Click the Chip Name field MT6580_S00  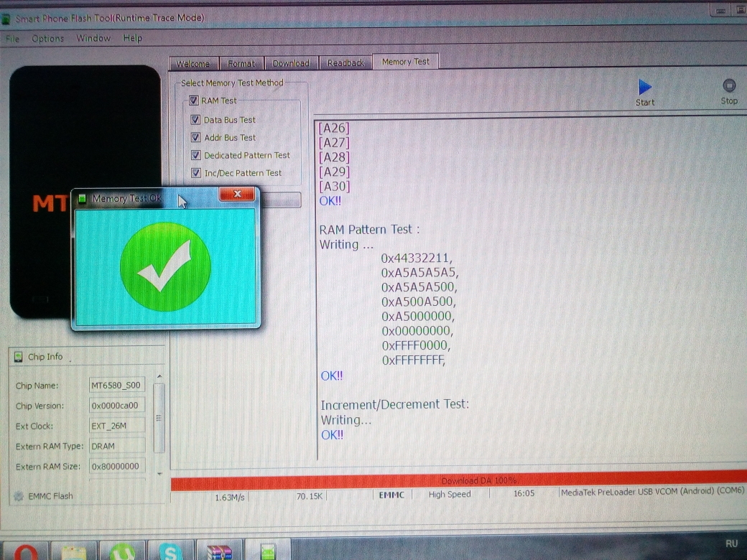point(116,386)
